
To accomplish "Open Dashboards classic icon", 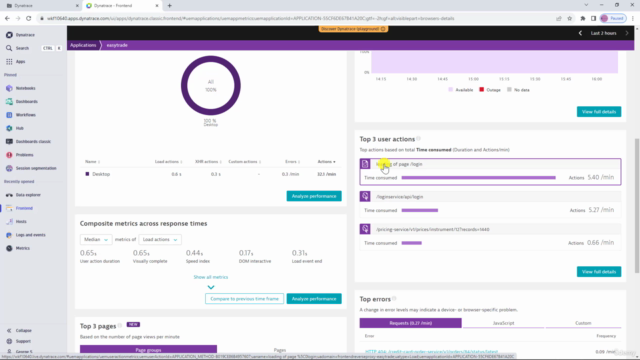I will [x=9, y=142].
